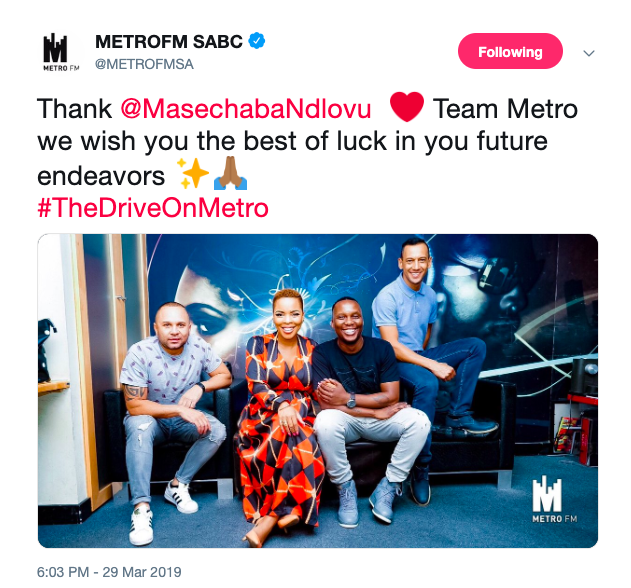Open the 6:03 PM - 29 Mar 2019 timestamp
This screenshot has height=588, width=631.
(x=109, y=572)
